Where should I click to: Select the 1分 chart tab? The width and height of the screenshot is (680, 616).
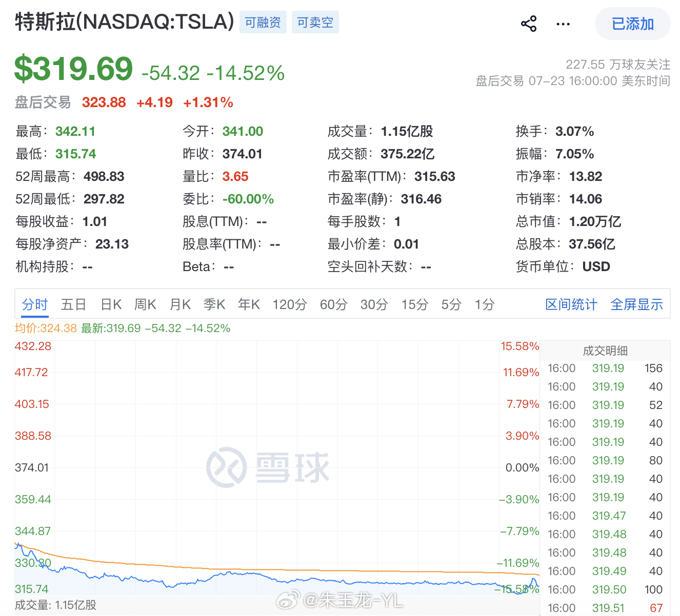[x=485, y=304]
